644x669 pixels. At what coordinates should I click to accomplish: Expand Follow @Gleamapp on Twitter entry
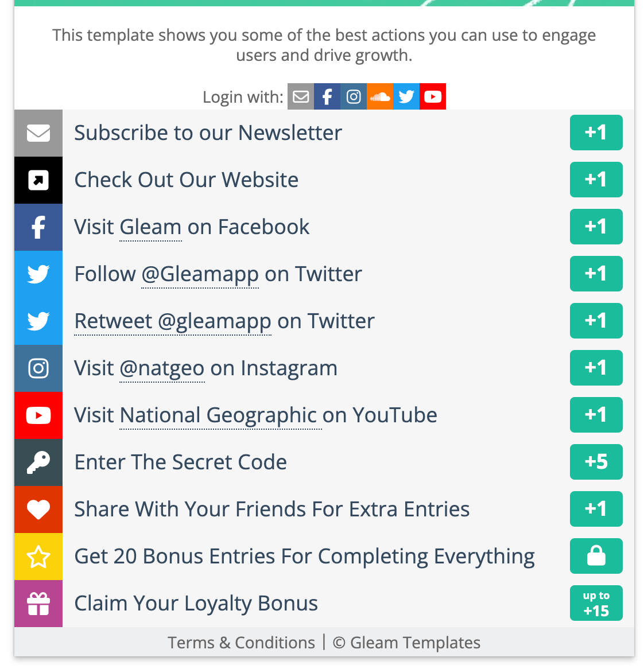click(324, 274)
